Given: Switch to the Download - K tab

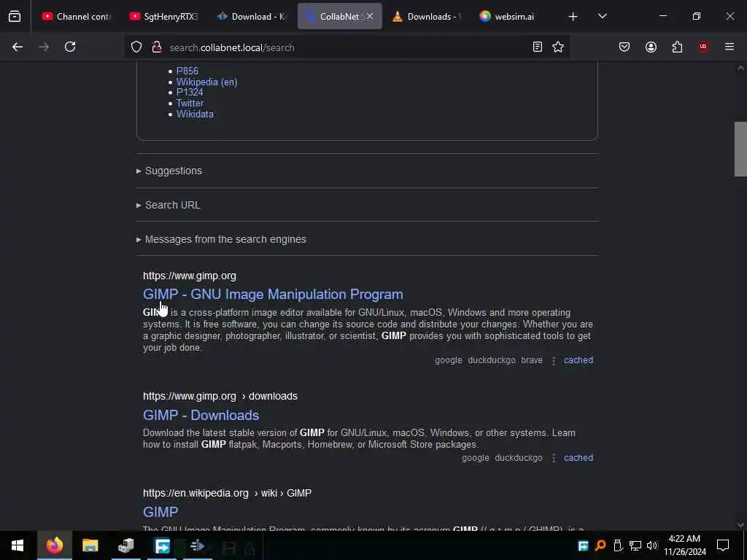Looking at the screenshot, I should pyautogui.click(x=252, y=16).
